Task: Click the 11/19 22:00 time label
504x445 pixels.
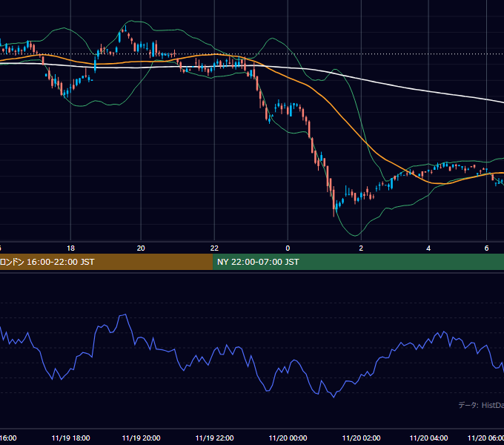Action: 214,438
